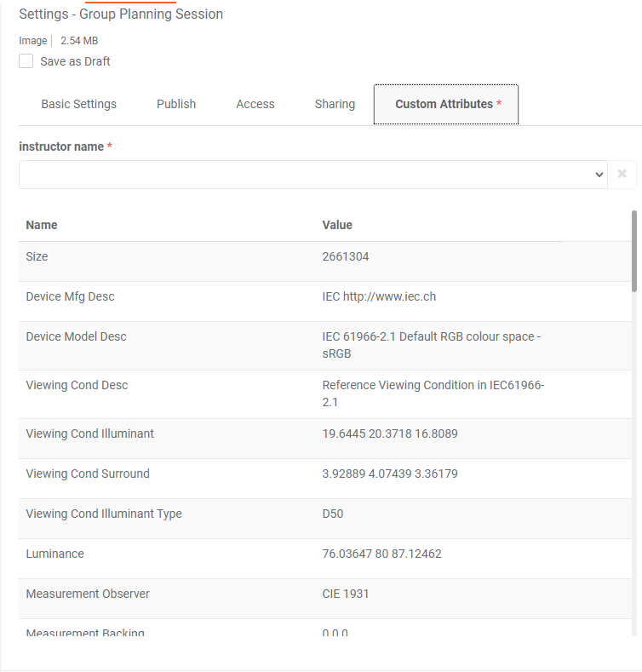Clear instructor name with the X icon
Screen dimensions: 642x672
622,175
